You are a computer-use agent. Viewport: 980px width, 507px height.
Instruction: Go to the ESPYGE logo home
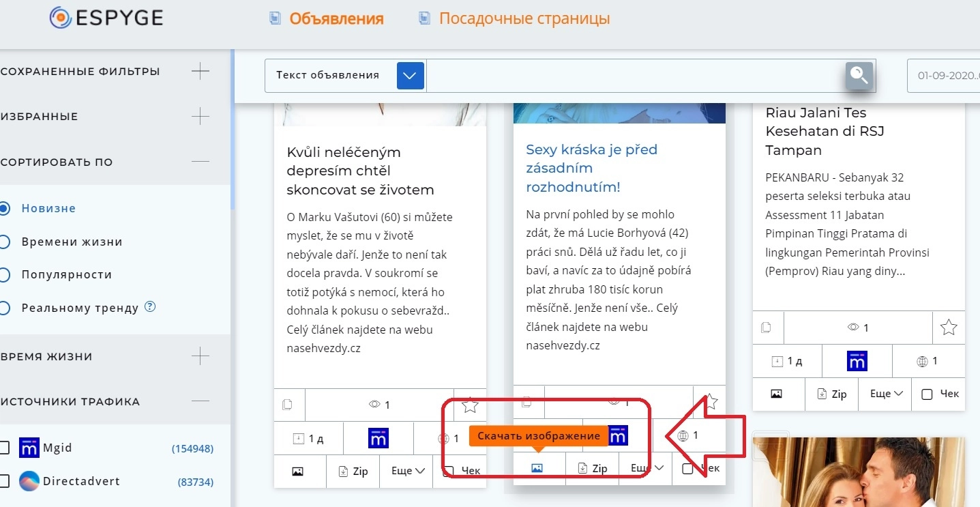(106, 18)
